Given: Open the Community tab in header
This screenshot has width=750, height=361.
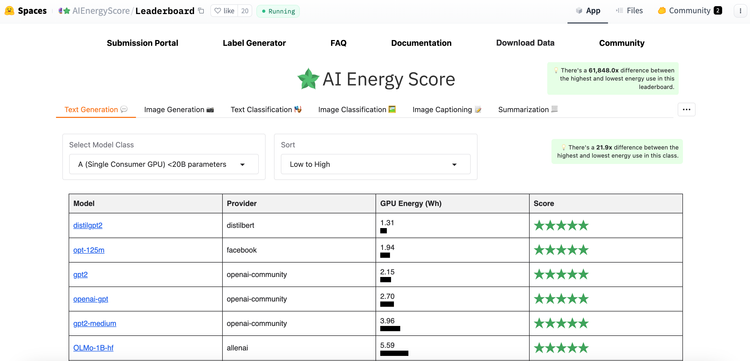Looking at the screenshot, I should [690, 11].
